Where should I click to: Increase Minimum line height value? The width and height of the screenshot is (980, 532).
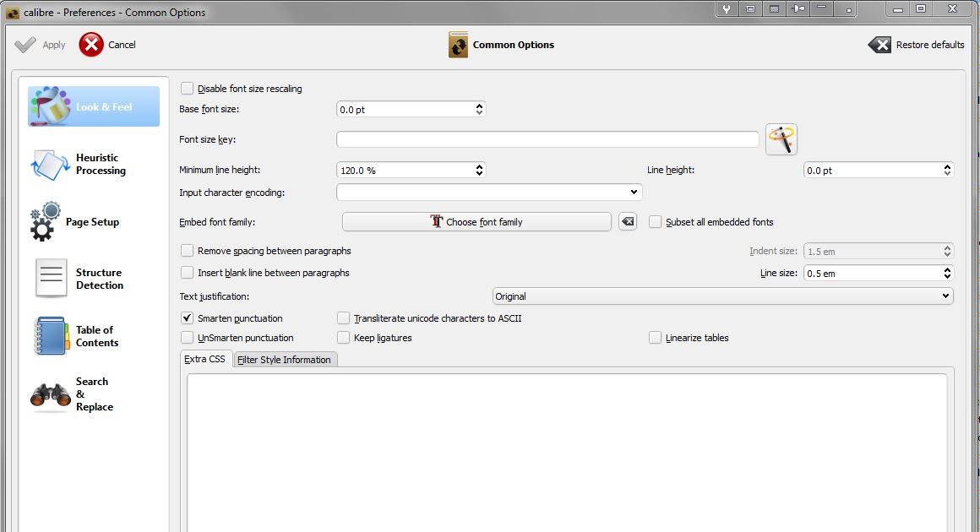pos(479,166)
